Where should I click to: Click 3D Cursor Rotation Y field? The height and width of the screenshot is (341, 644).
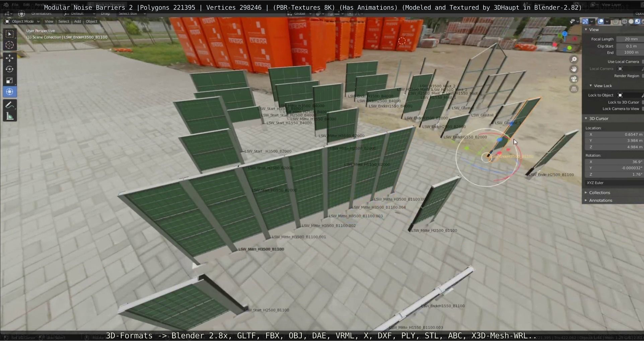point(615,168)
